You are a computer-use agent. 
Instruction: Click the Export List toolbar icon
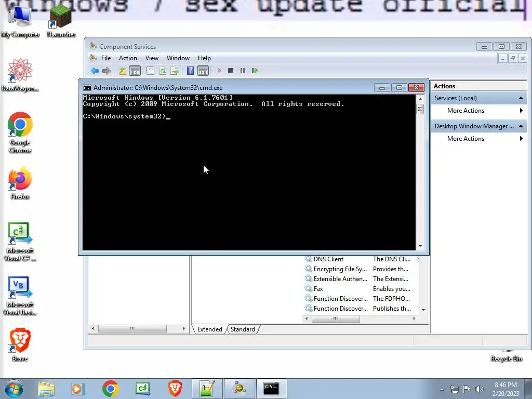tap(175, 71)
